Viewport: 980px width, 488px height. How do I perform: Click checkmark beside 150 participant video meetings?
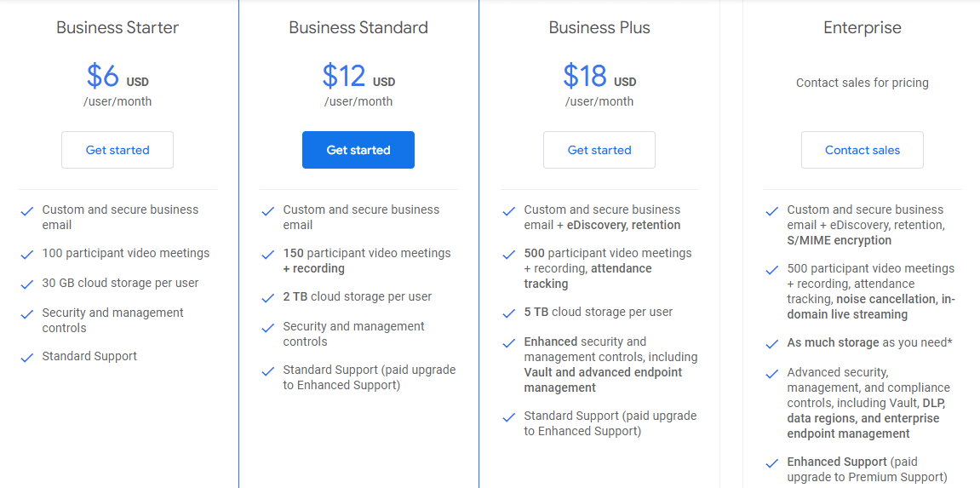tap(268, 254)
